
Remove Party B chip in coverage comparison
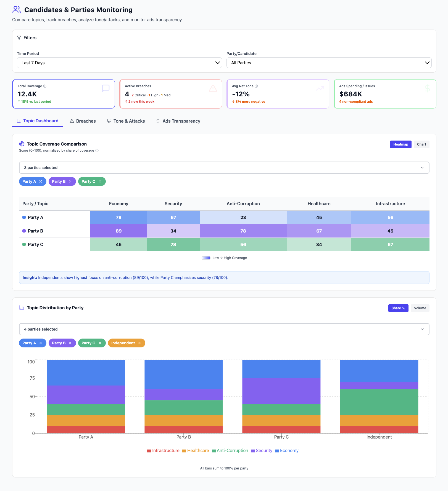[x=70, y=181]
